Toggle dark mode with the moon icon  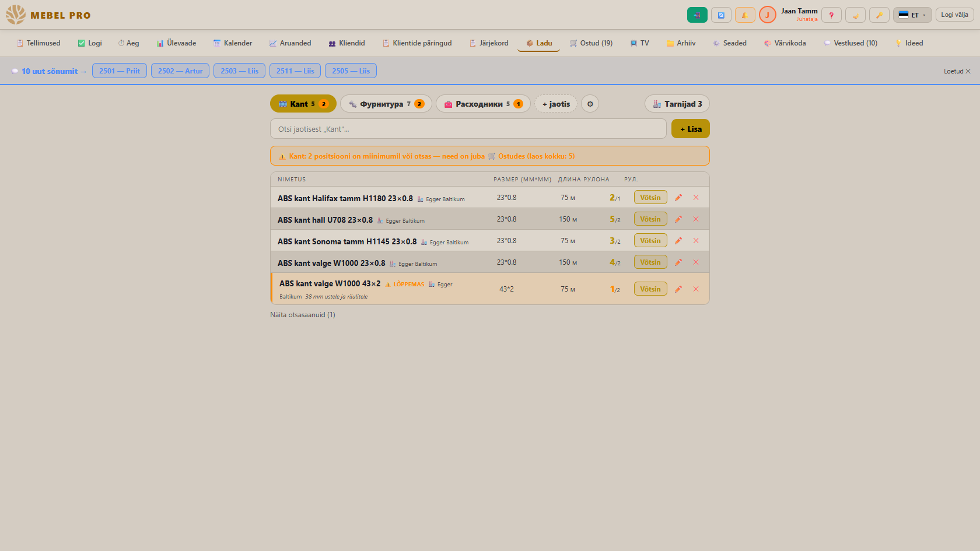tap(855, 15)
